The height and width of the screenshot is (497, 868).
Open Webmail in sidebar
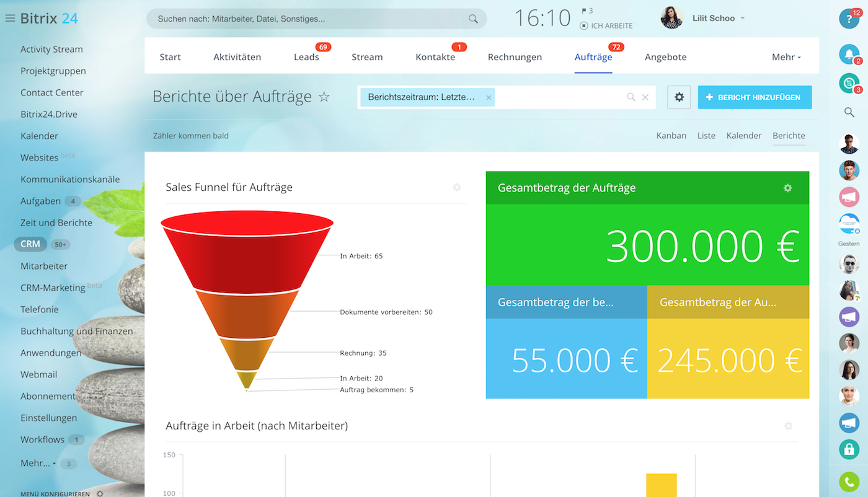(x=39, y=374)
